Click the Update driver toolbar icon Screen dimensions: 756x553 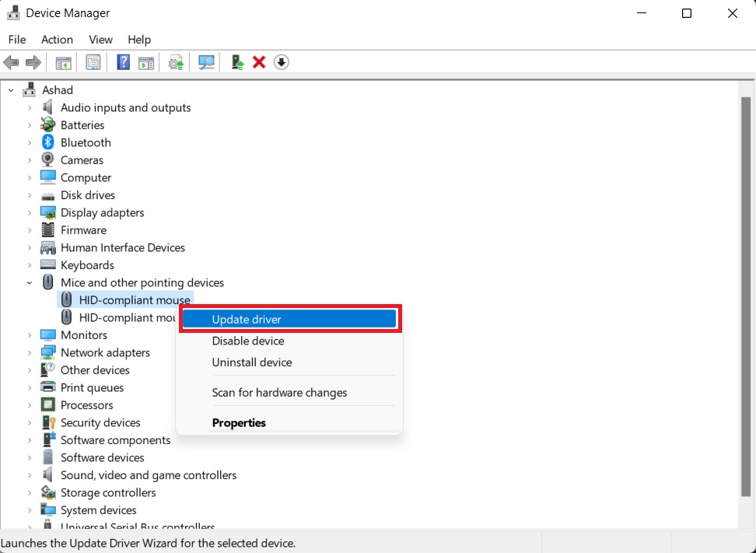pyautogui.click(x=175, y=62)
